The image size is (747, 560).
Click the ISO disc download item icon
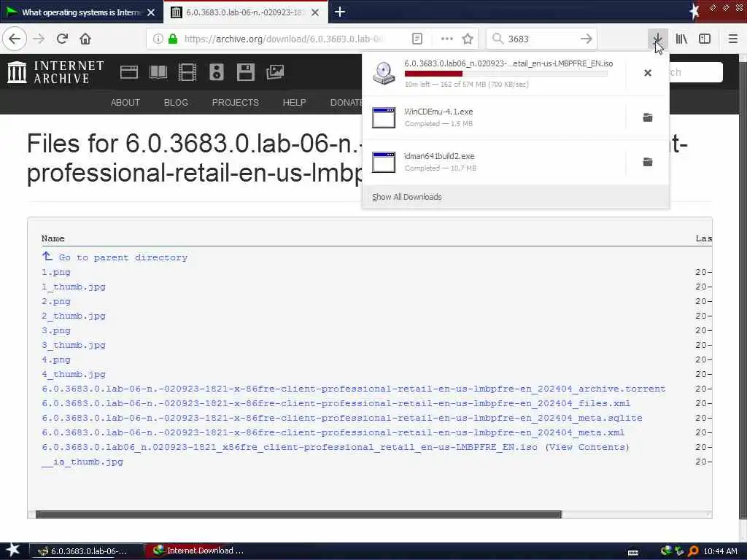(x=384, y=74)
